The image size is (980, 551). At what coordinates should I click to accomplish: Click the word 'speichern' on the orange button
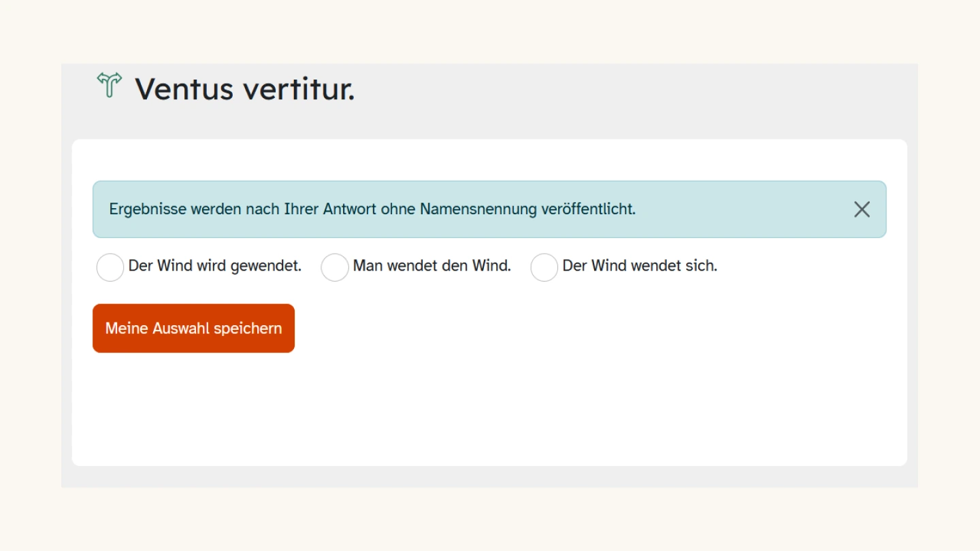coord(248,329)
